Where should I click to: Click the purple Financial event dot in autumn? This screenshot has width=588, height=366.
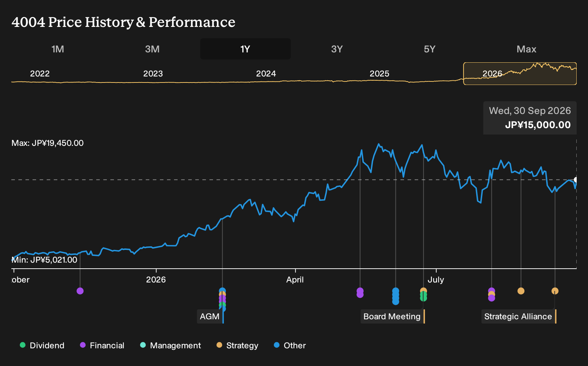click(x=80, y=291)
